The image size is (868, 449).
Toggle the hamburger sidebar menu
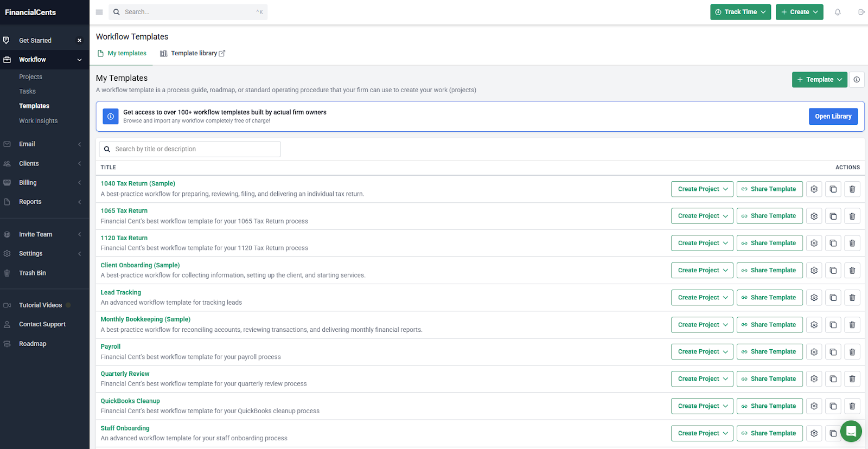coord(99,12)
